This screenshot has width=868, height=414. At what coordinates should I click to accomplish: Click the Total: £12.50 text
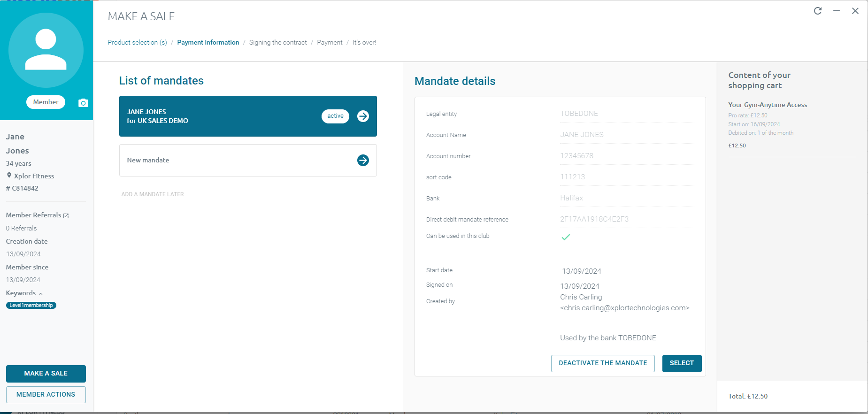click(x=748, y=396)
